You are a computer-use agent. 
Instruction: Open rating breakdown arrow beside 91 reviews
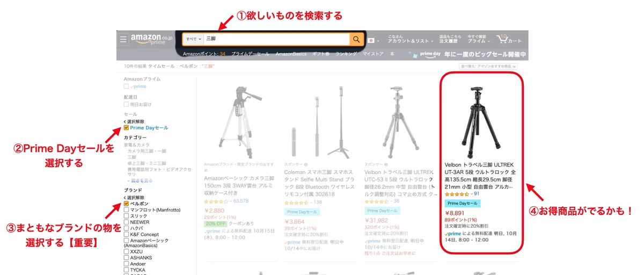point(471,193)
